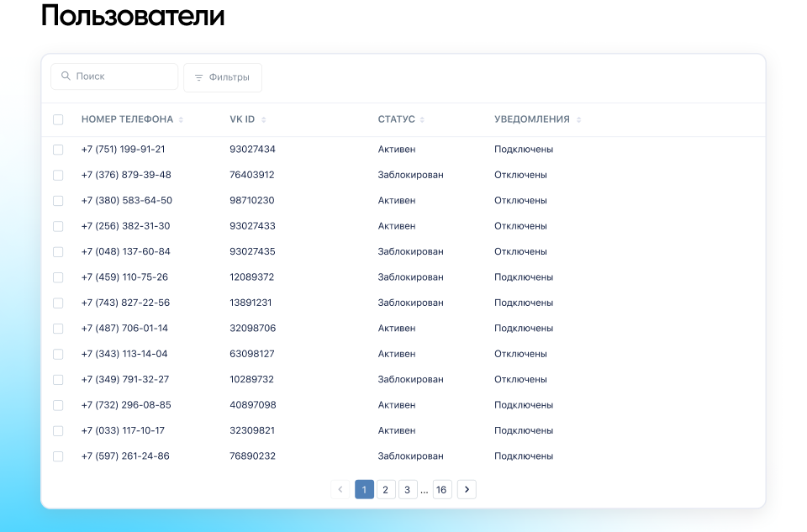Screen dimensions: 807x532
Task: Click the filter lines icon in Фильтры
Action: coord(198,77)
